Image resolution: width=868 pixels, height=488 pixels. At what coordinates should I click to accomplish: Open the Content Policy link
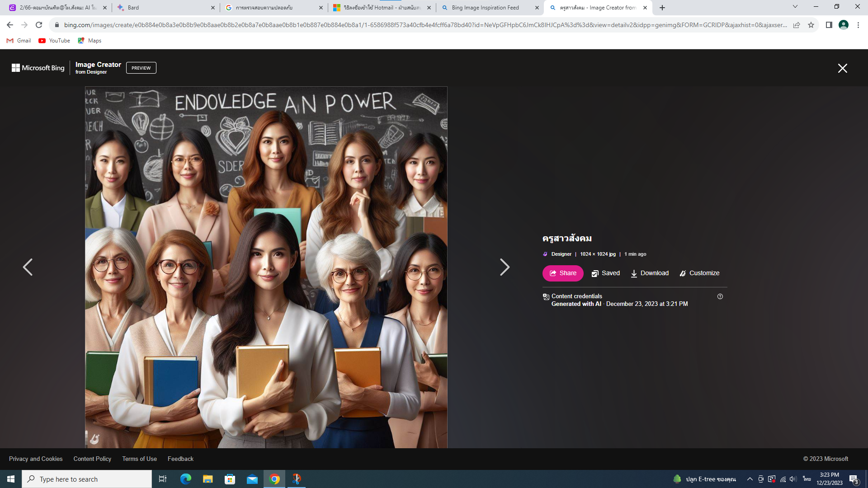click(x=92, y=459)
